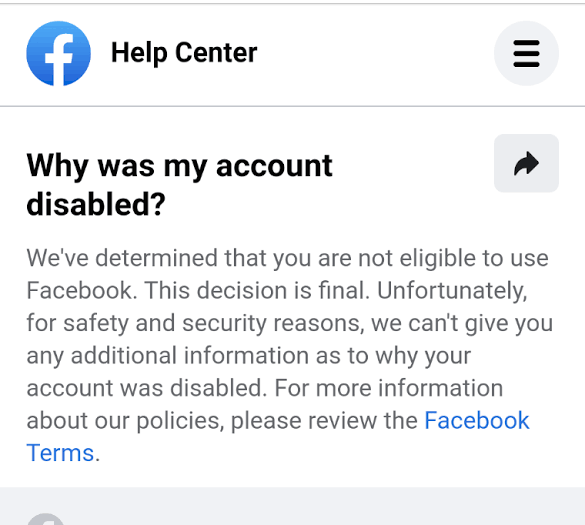The image size is (585, 525).
Task: Click the phrase 'for safety and security reasons'
Action: [x=195, y=323]
